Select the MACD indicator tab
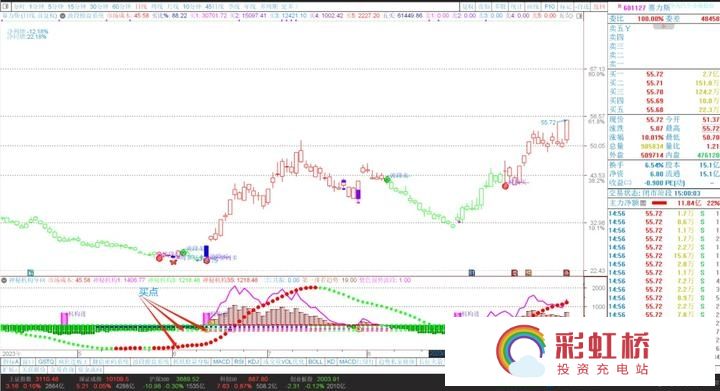720x391 pixels. tap(221, 362)
